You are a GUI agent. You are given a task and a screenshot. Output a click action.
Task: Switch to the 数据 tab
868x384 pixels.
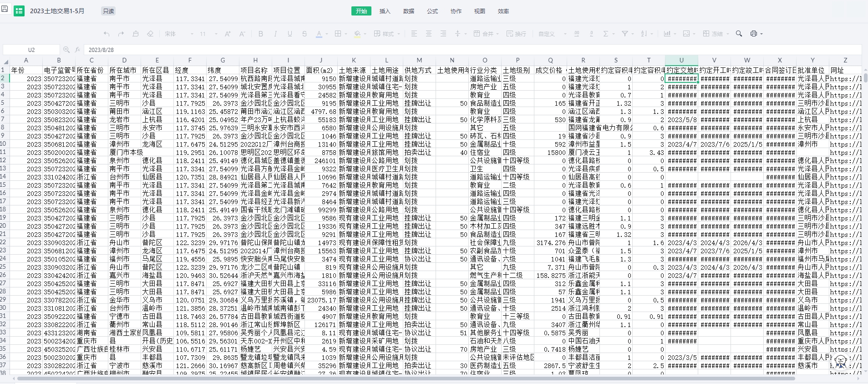point(409,11)
